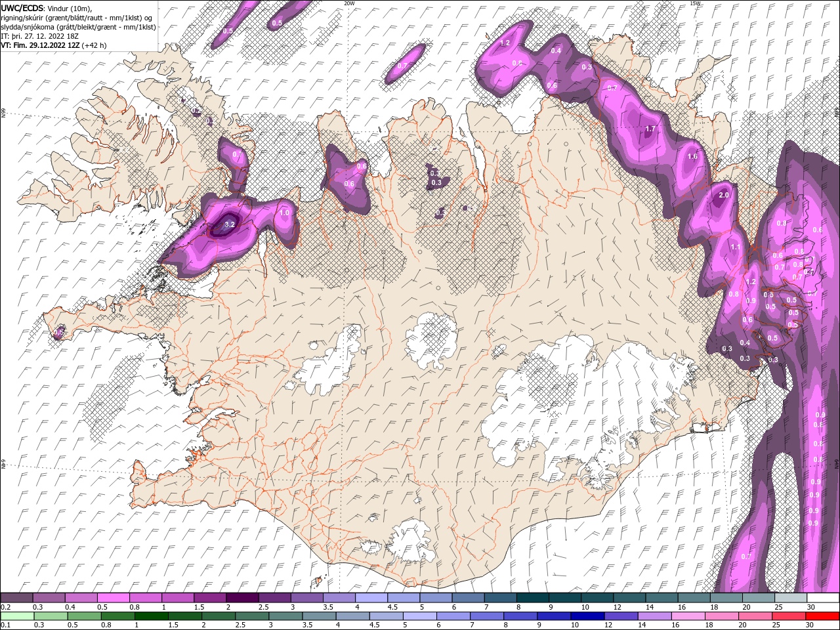Click the 3.2 precipitation value on the map

click(x=230, y=224)
